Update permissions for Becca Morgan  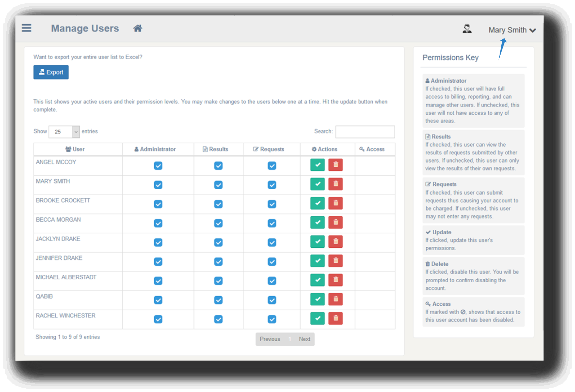click(317, 222)
